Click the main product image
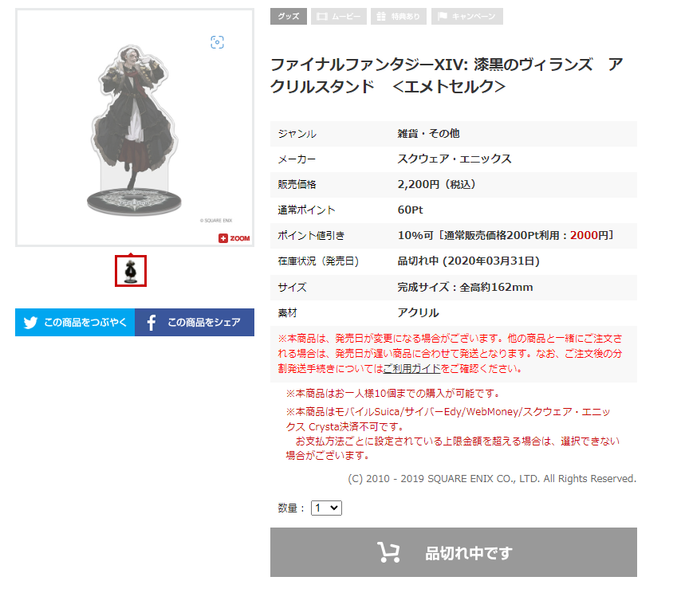The image size is (677, 616). click(x=135, y=128)
